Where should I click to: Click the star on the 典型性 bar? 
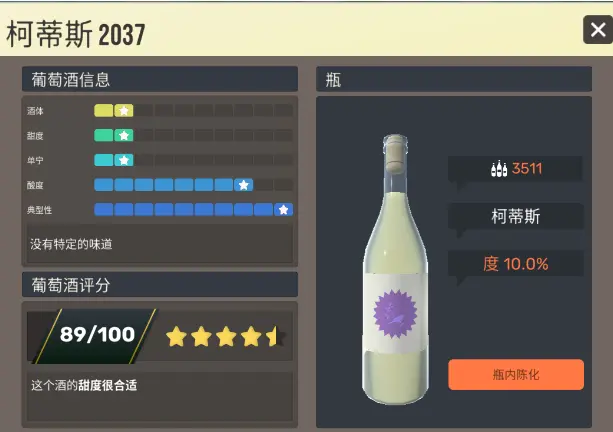pyautogui.click(x=283, y=210)
